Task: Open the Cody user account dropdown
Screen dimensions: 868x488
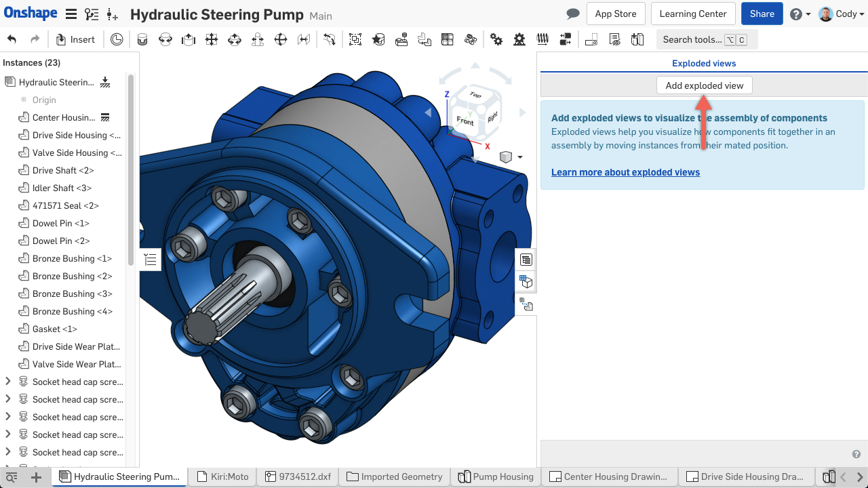Action: [x=842, y=14]
